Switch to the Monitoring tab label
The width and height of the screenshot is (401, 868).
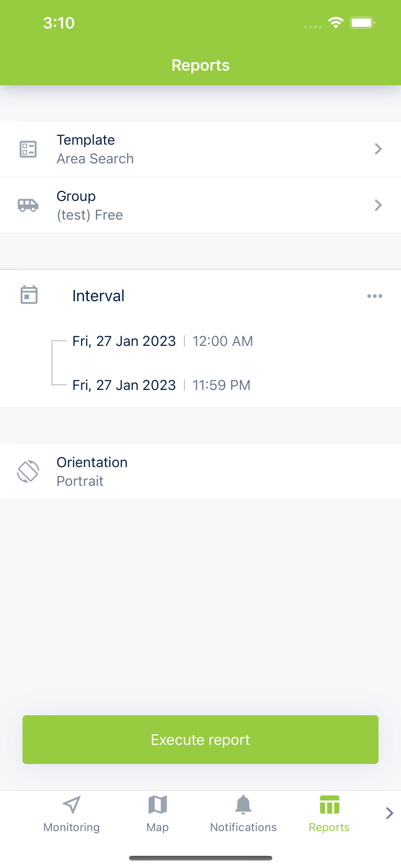pyautogui.click(x=72, y=828)
